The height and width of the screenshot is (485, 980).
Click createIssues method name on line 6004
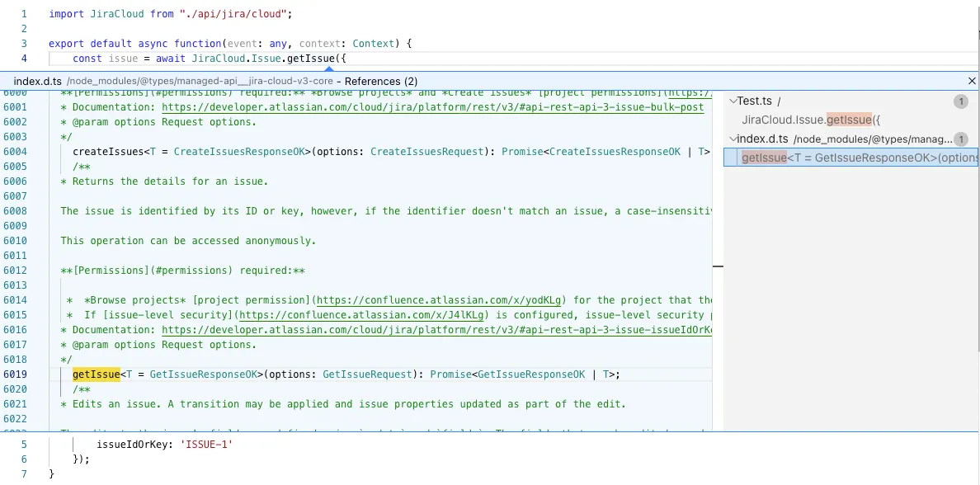point(108,151)
